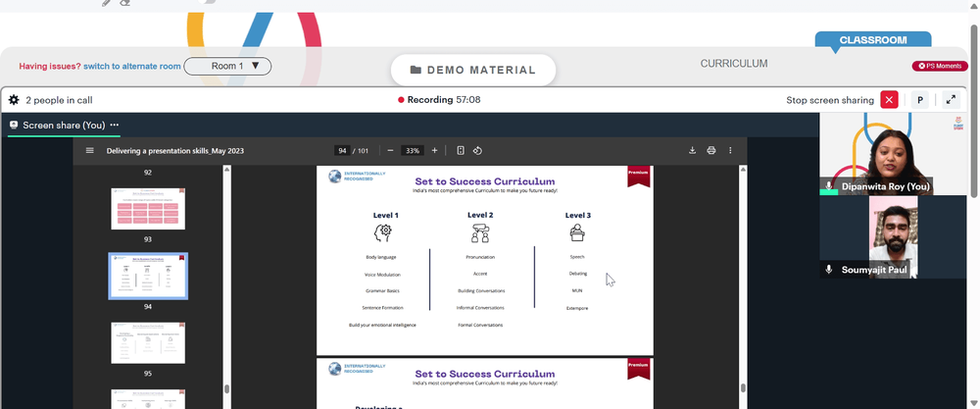Click the fit to page icon

[x=461, y=151]
